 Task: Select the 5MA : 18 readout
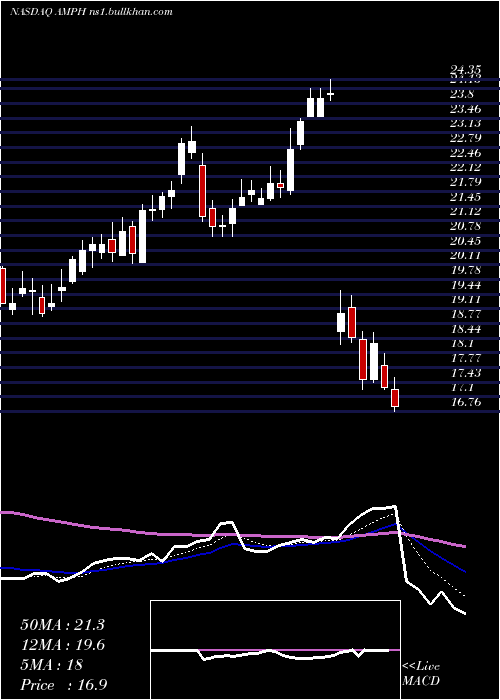coord(51,665)
